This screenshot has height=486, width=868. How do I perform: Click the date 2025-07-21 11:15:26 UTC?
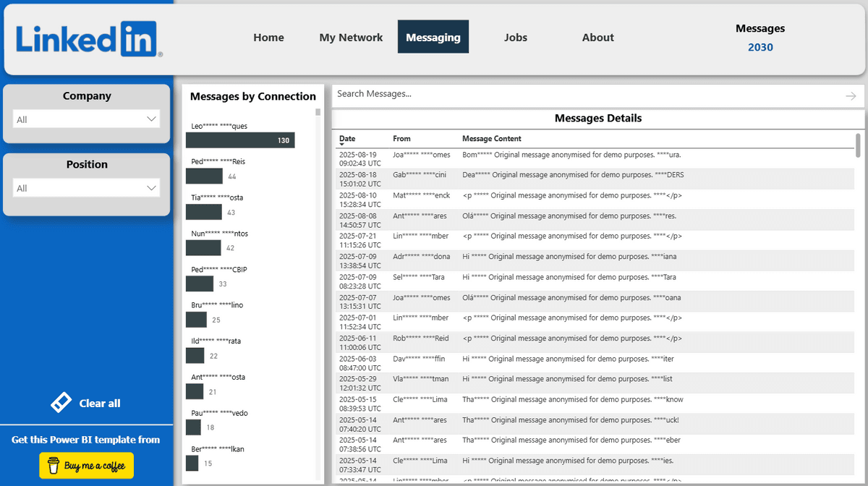pos(359,240)
